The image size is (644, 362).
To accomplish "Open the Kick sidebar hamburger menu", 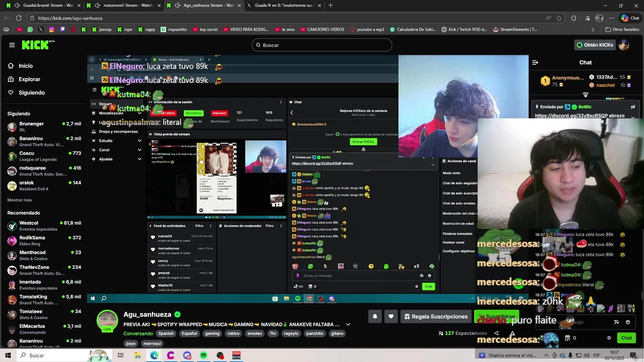I will point(12,45).
